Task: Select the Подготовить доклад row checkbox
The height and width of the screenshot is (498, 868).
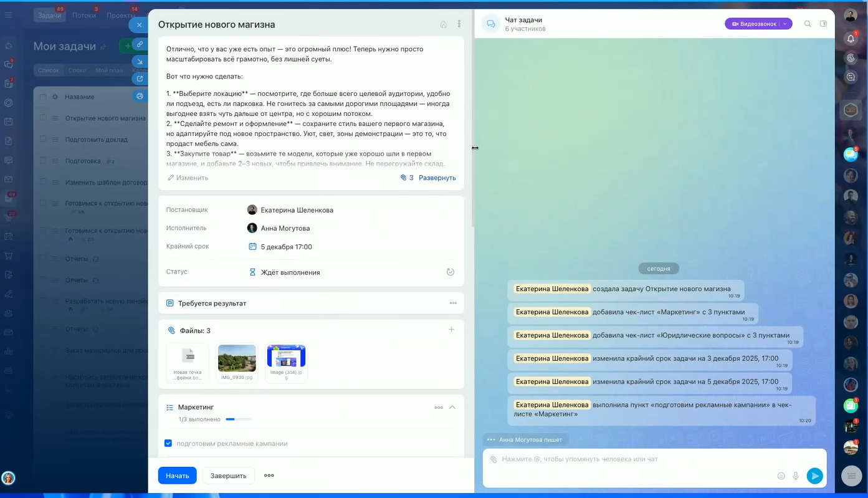Action: click(x=43, y=139)
